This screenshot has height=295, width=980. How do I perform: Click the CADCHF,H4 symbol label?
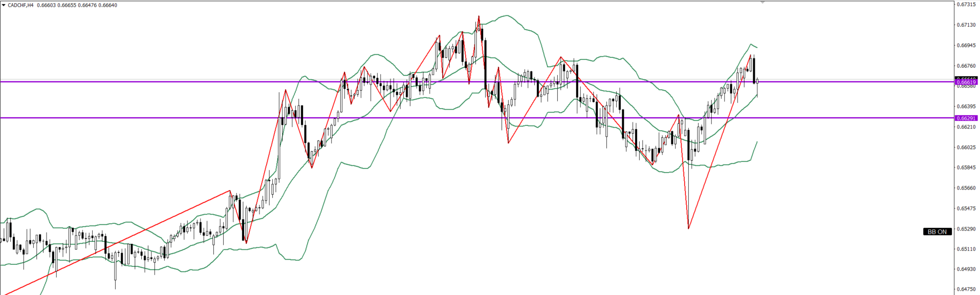click(21, 5)
